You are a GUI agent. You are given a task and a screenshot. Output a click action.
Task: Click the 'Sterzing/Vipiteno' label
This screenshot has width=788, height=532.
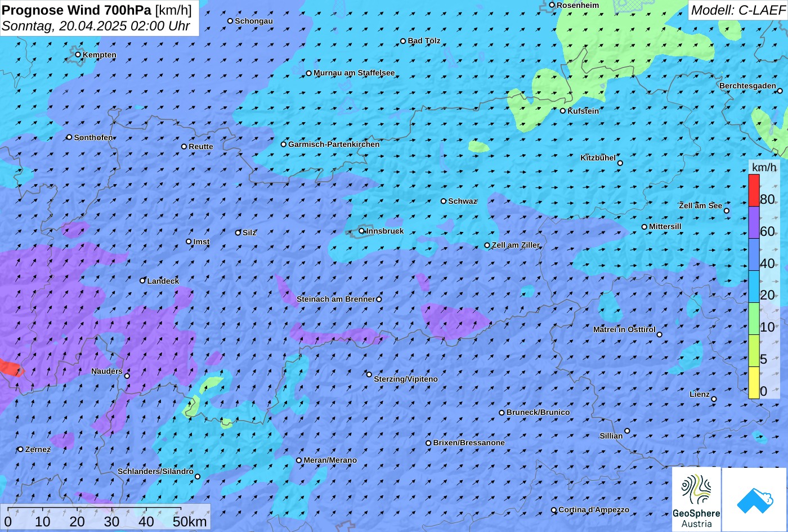click(406, 379)
